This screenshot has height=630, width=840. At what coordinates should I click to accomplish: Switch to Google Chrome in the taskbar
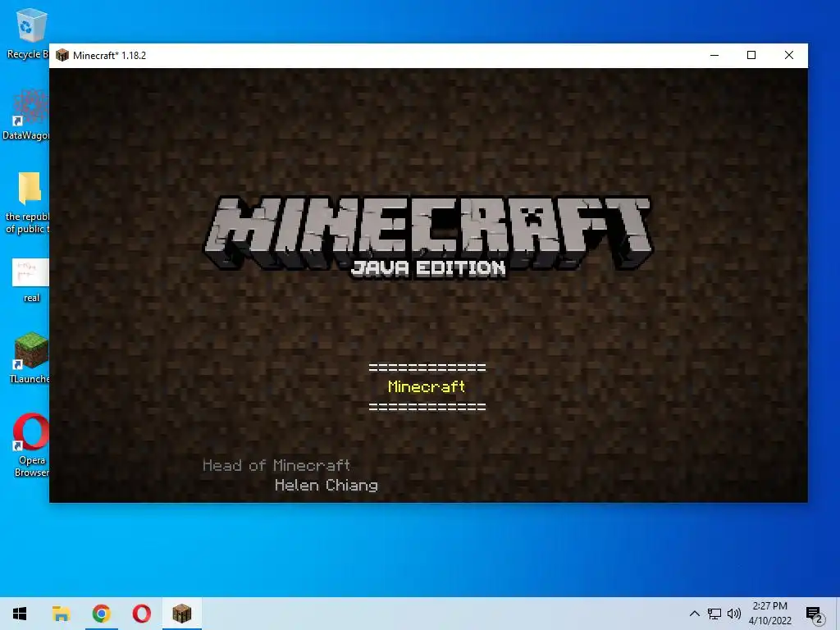(x=101, y=614)
